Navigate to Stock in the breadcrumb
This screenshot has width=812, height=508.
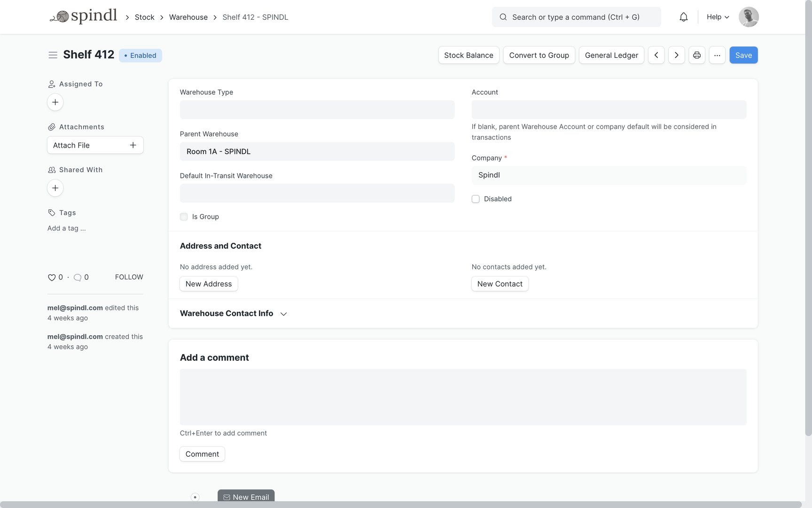[x=144, y=17]
